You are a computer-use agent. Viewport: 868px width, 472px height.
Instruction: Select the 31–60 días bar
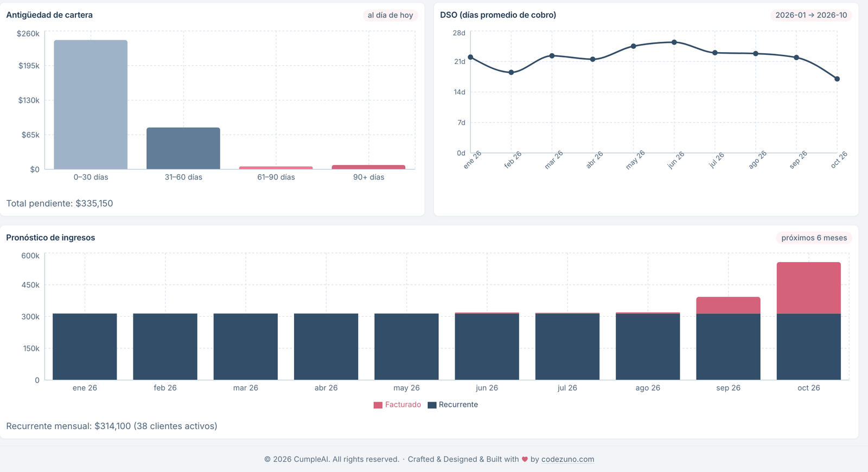pos(183,148)
